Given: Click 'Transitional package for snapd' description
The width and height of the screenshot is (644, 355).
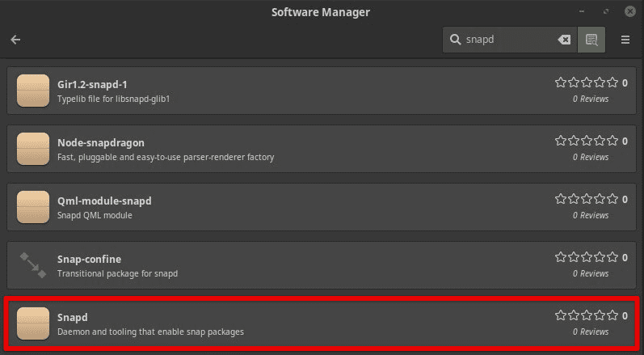Looking at the screenshot, I should coord(117,273).
